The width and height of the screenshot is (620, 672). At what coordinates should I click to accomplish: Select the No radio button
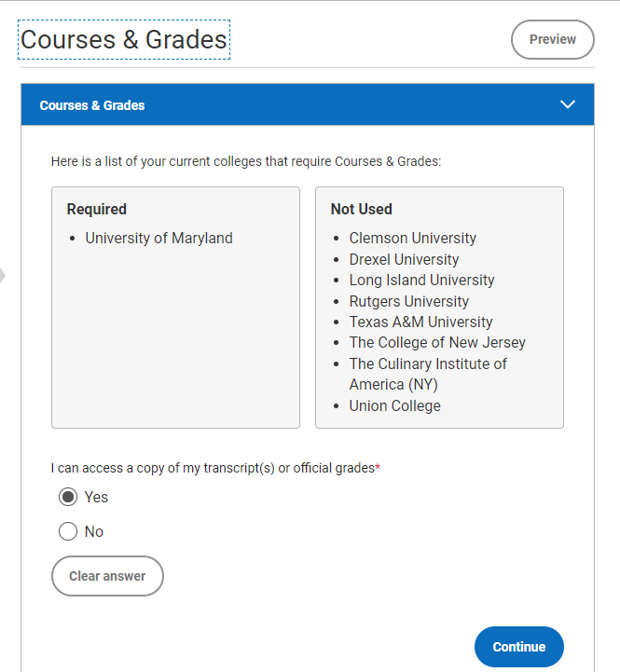[x=68, y=531]
